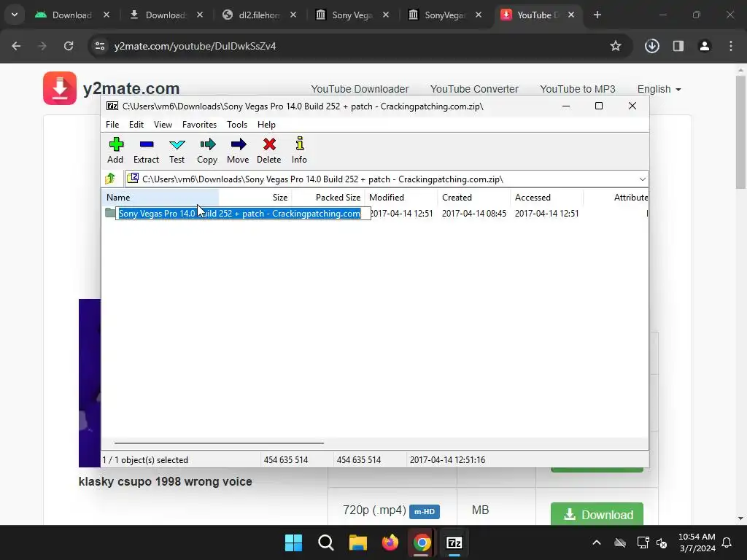Screen dimensions: 747x560
Task: Open Windows notifications bell
Action: tap(727, 542)
